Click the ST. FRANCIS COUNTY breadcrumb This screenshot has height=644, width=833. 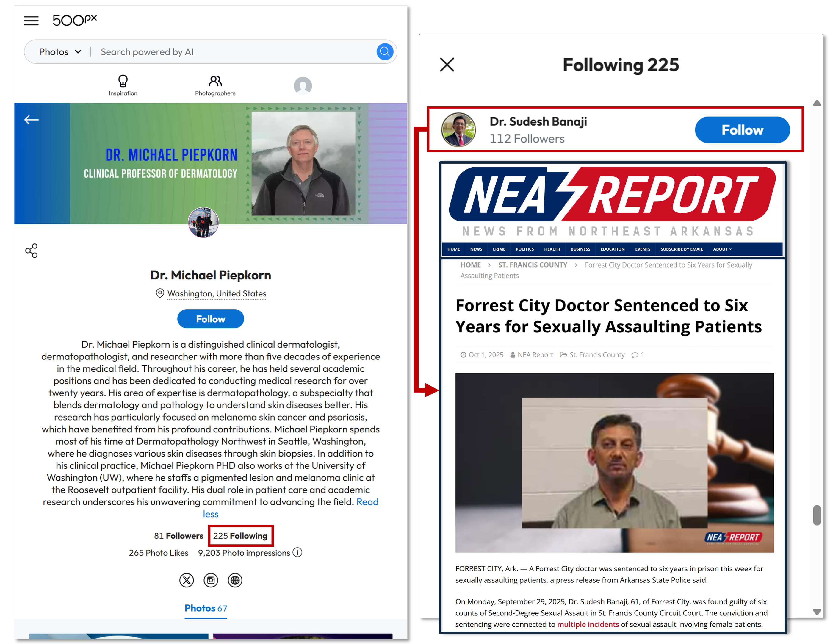(533, 265)
